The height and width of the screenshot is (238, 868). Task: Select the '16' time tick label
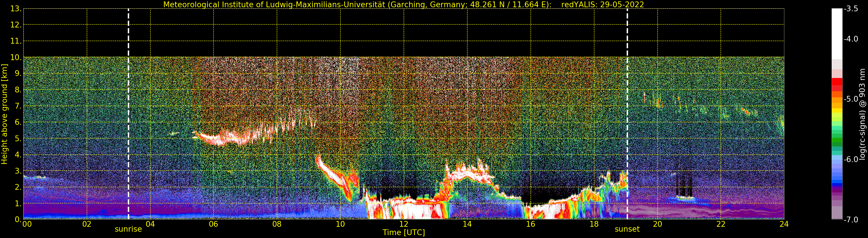pyautogui.click(x=530, y=224)
